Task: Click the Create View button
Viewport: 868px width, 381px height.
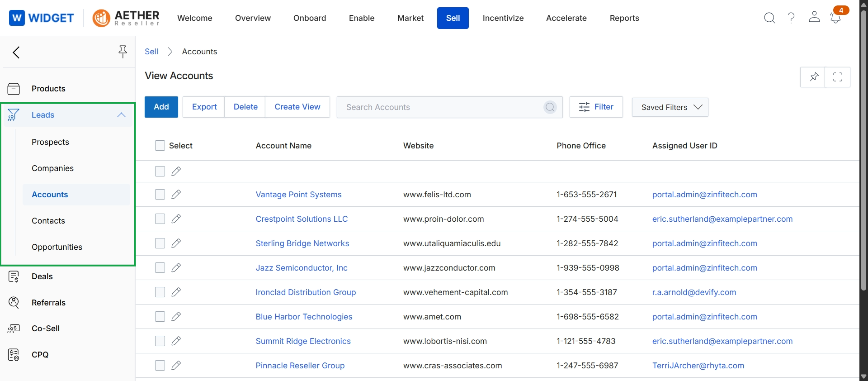Action: (297, 107)
